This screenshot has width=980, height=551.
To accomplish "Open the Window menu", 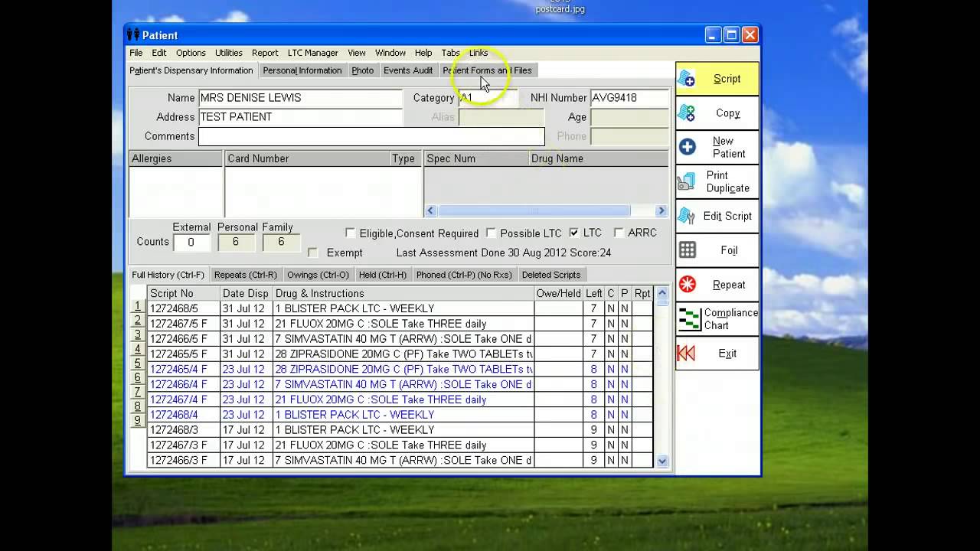I will pyautogui.click(x=390, y=53).
